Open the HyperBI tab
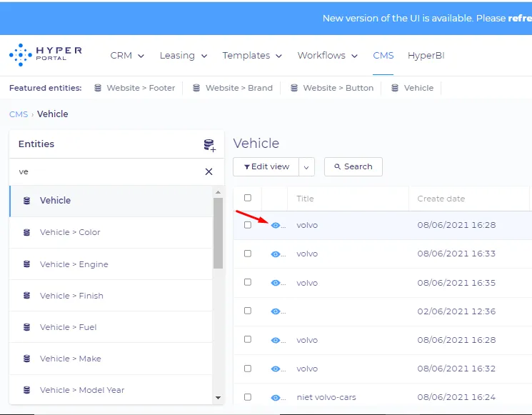The width and height of the screenshot is (532, 415). pos(426,55)
